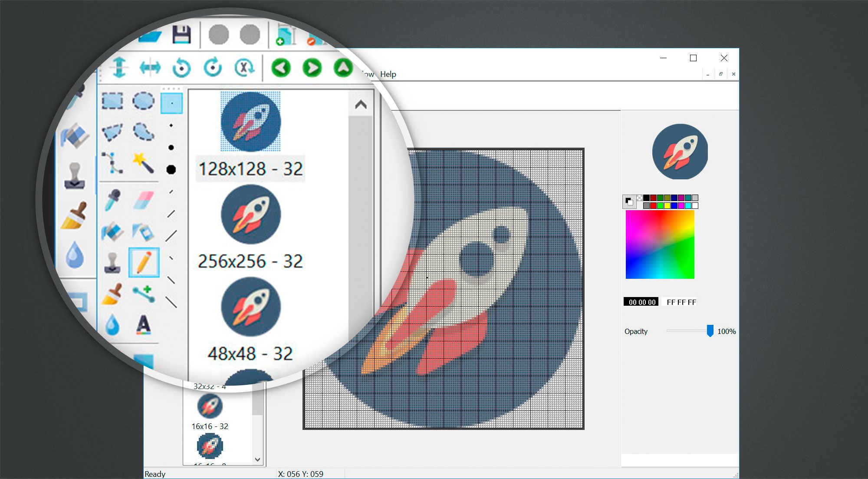Viewport: 868px width, 479px height.
Task: Select the pencil drawing tool
Action: pyautogui.click(x=144, y=261)
